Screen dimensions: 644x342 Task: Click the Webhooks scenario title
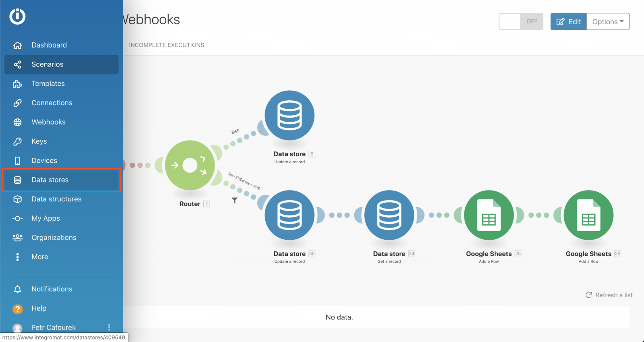(151, 19)
